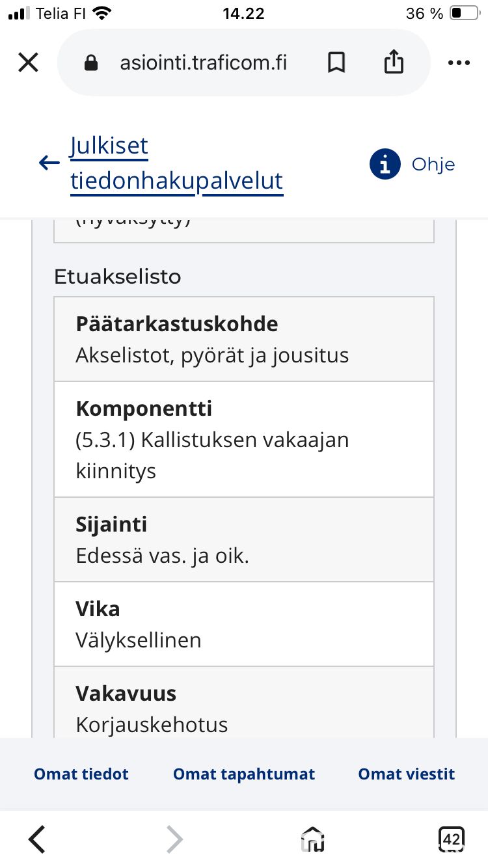Viewport: 488px width, 868px height.
Task: Open the three-dot more options menu
Action: pyautogui.click(x=459, y=63)
